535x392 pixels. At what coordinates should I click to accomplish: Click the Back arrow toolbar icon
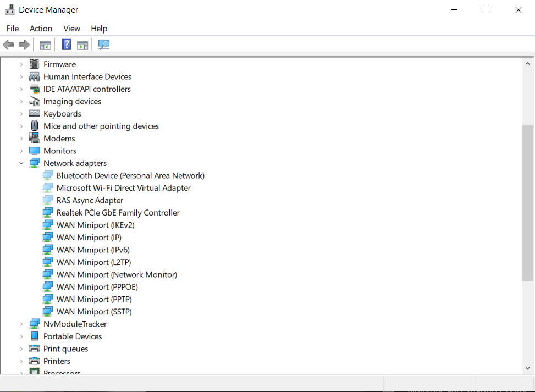pos(8,45)
